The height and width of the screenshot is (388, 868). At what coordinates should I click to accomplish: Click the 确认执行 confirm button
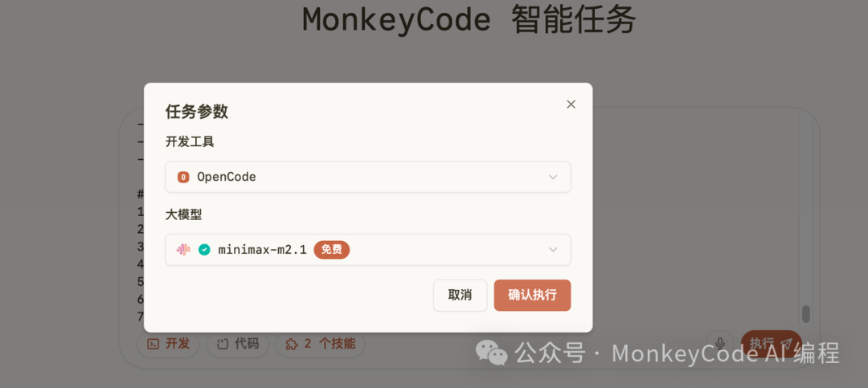click(x=532, y=295)
